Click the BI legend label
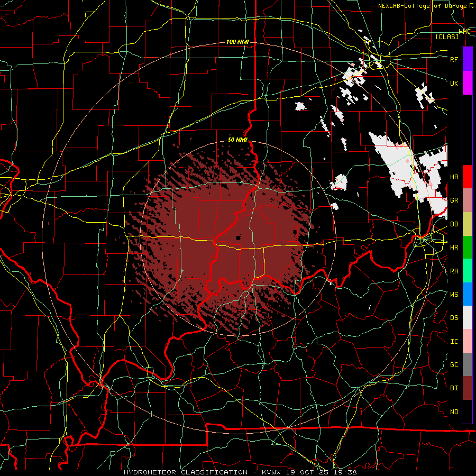Viewport: 476px width, 476px height. pyautogui.click(x=454, y=388)
